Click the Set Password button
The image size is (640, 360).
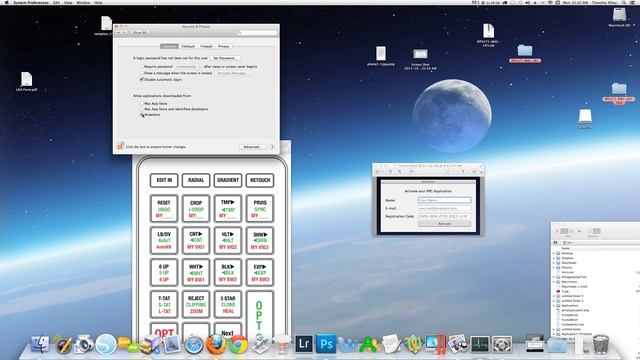[225, 58]
